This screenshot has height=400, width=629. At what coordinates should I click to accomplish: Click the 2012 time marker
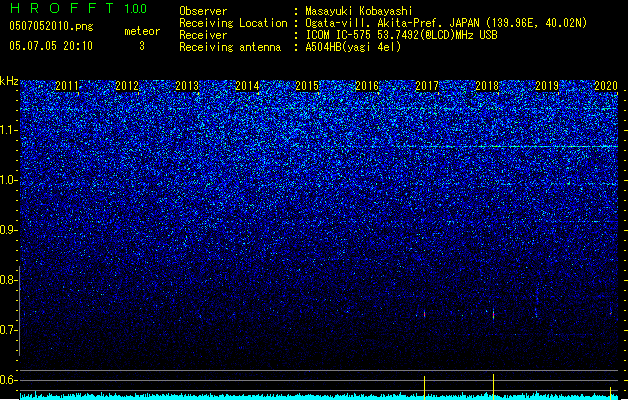[127, 86]
